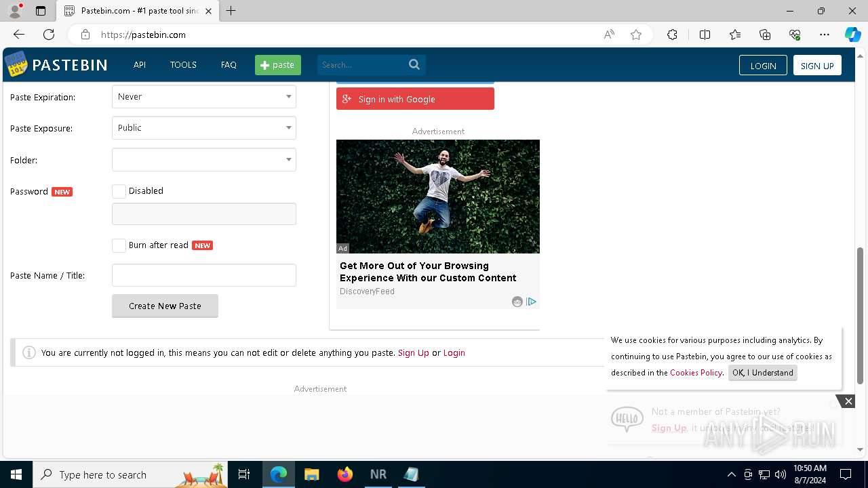The width and height of the screenshot is (868, 488).
Task: Click the page vertical scrollbar thumb
Action: [x=860, y=315]
